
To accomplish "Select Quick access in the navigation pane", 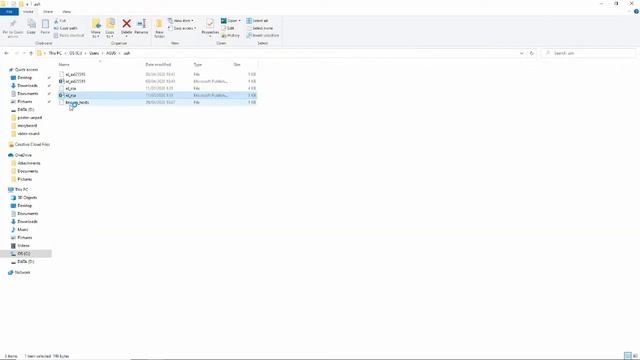I will pyautogui.click(x=26, y=70).
